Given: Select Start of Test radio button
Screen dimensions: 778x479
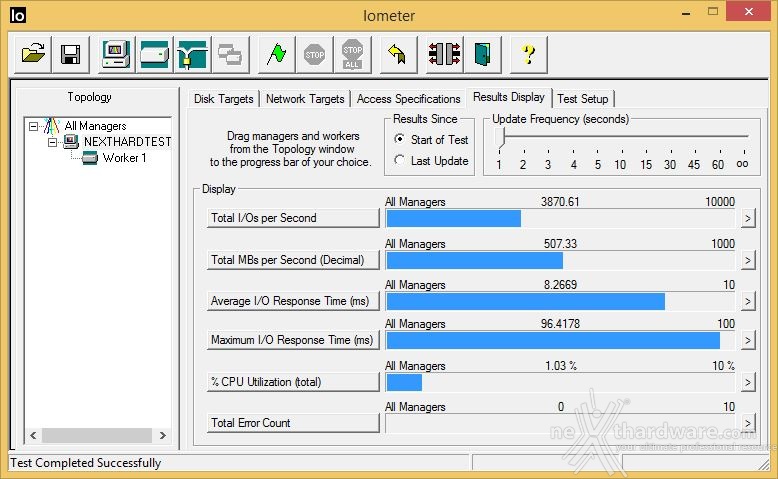Looking at the screenshot, I should [399, 139].
